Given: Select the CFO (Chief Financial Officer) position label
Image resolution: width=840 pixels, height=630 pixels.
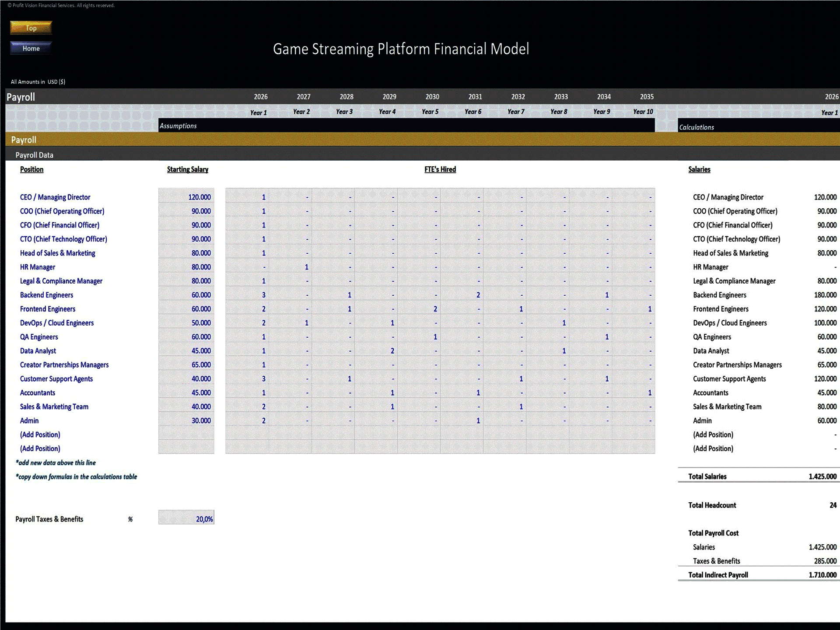Looking at the screenshot, I should tap(59, 225).
